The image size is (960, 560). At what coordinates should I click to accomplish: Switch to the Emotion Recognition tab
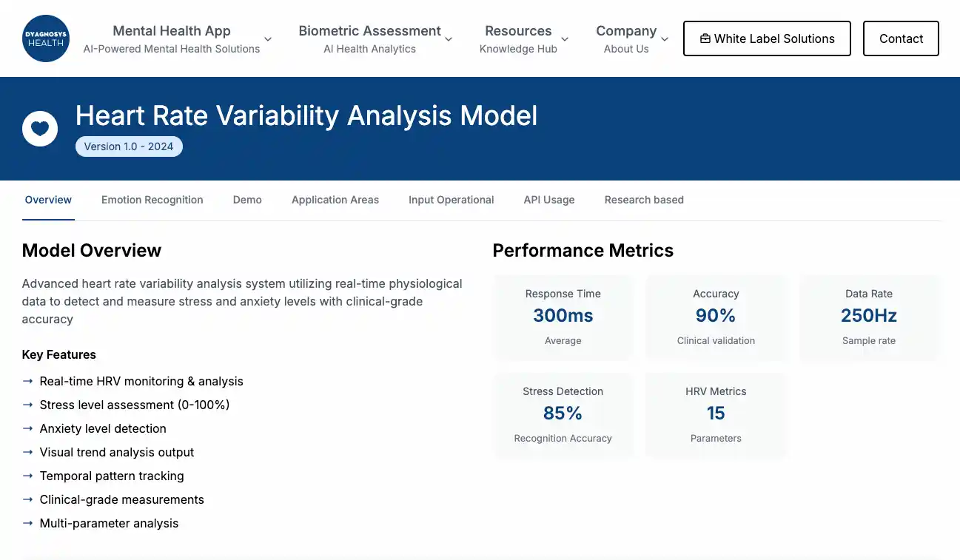click(152, 200)
